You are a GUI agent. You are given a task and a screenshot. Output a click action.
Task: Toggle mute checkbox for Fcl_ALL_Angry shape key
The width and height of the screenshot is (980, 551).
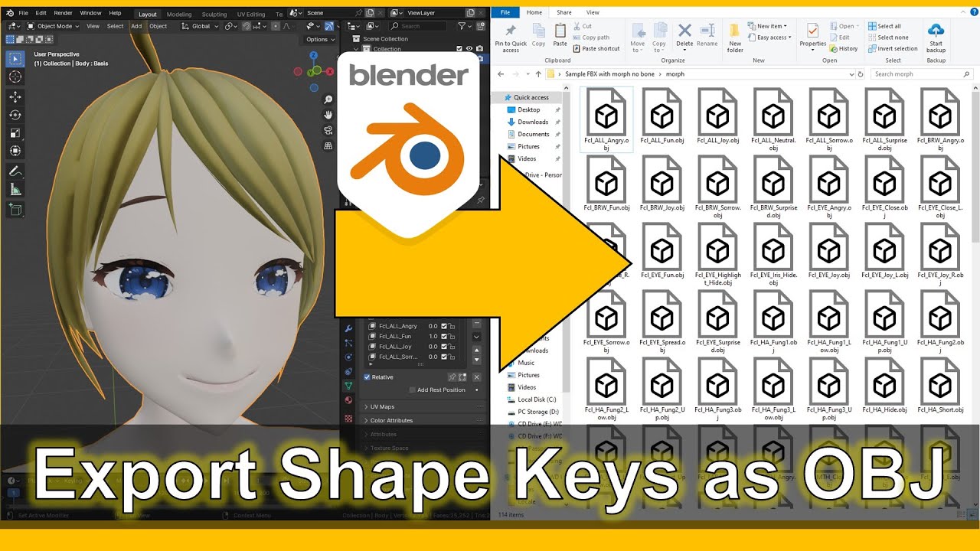point(444,327)
